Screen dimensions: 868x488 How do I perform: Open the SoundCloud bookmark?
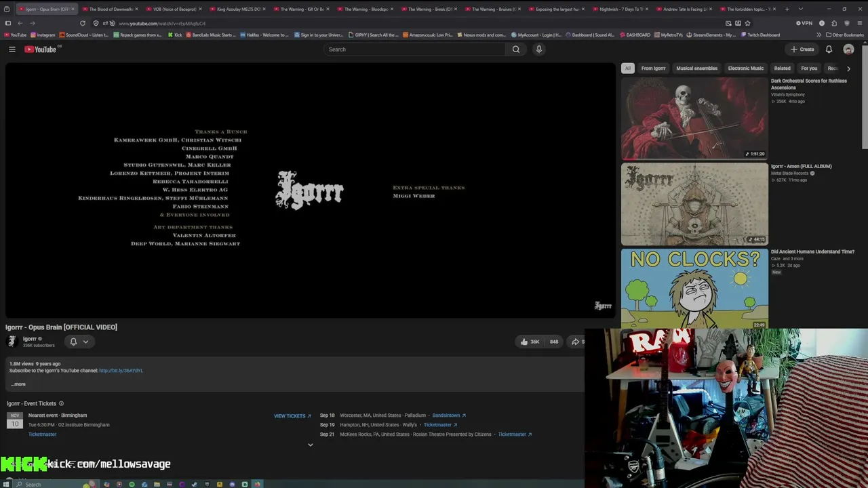pyautogui.click(x=84, y=35)
